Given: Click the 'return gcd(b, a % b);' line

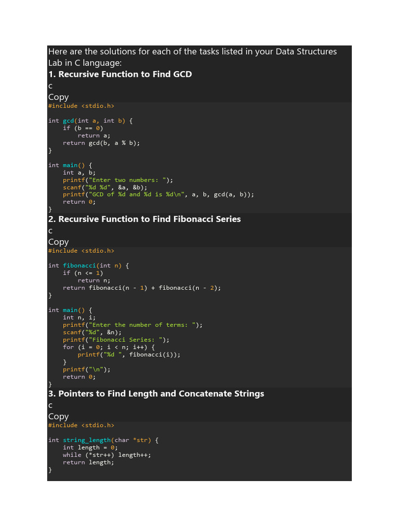Looking at the screenshot, I should [101, 143].
